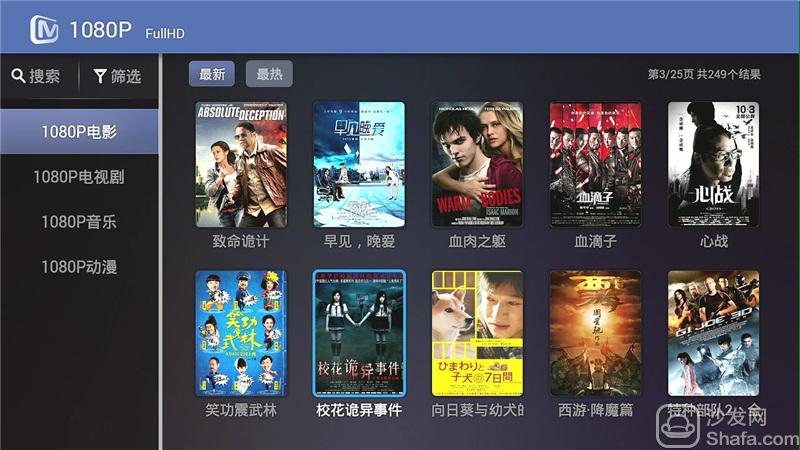The image size is (800, 450).
Task: Go to the 1080P动漫 category
Action: tap(79, 266)
